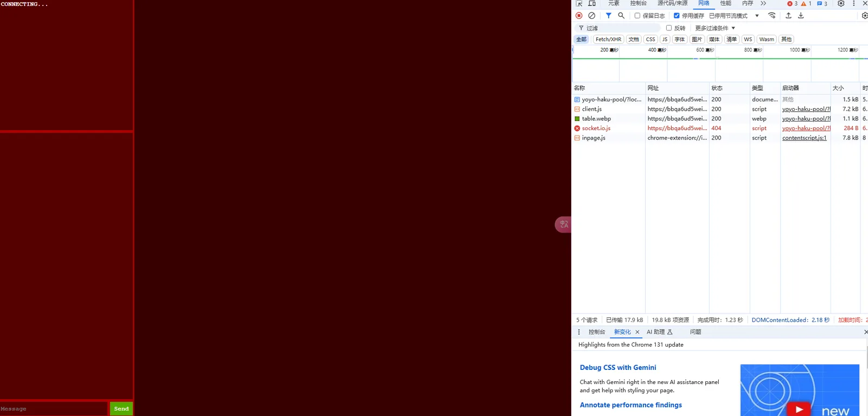Toggle the device toolbar icon
The image size is (868, 416).
[592, 3]
